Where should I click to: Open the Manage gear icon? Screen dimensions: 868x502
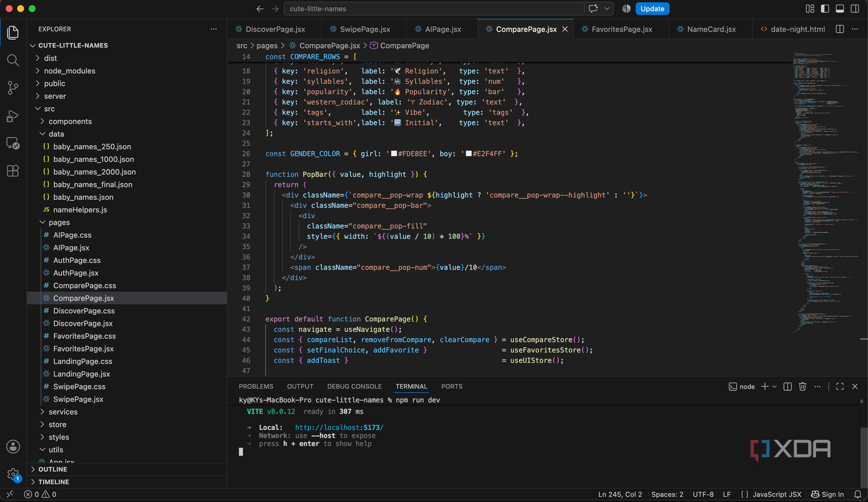(x=13, y=474)
